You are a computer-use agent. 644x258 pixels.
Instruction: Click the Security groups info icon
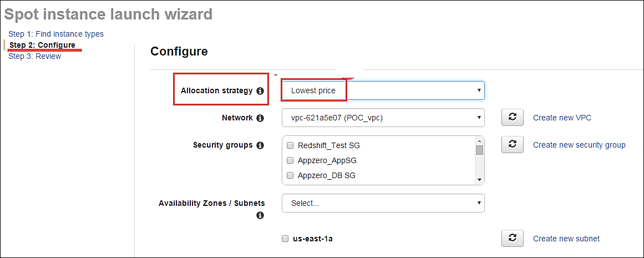[260, 145]
